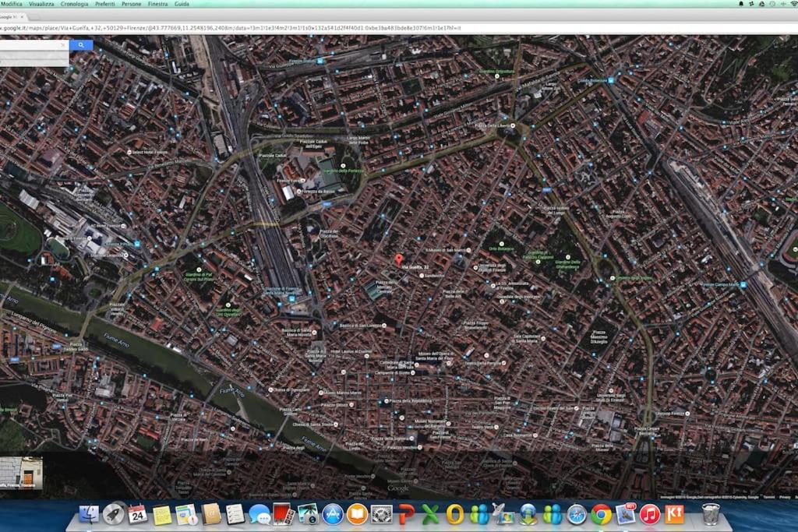The image size is (798, 532).
Task: Click the browser address bar URL
Action: click(234, 28)
